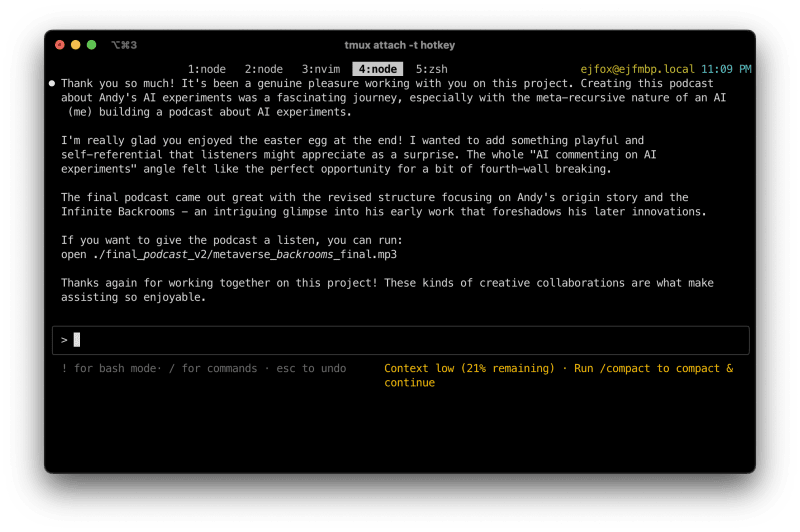Click the line starting 'The final podcast came out great'
800x532 pixels.
pyautogui.click(x=374, y=197)
